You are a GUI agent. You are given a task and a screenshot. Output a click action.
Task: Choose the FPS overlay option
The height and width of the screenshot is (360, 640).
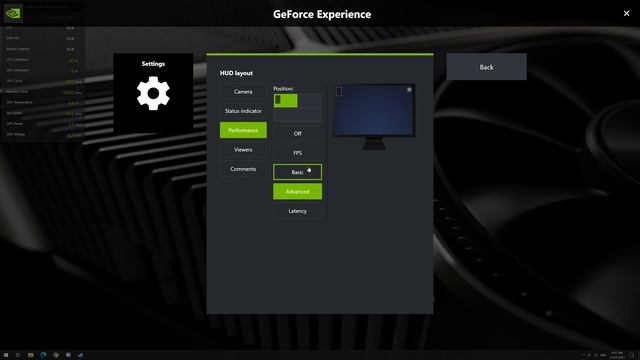coord(297,153)
